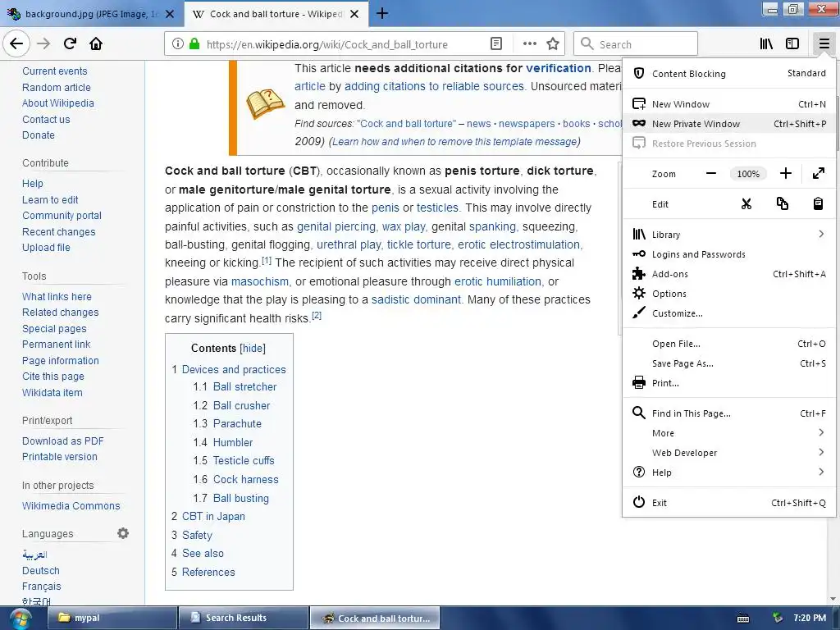Screen dimensions: 840x630
Task: Choose Print... from the menu
Action: pos(729,383)
